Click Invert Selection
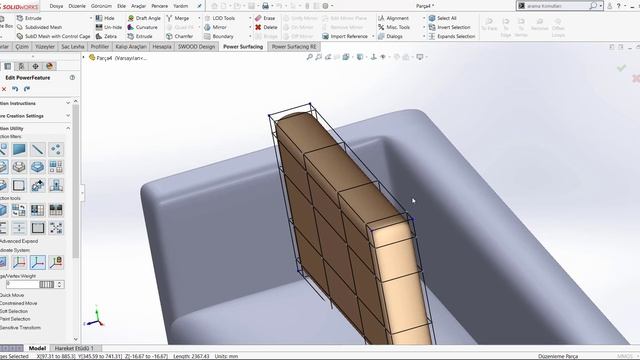 pos(449,27)
